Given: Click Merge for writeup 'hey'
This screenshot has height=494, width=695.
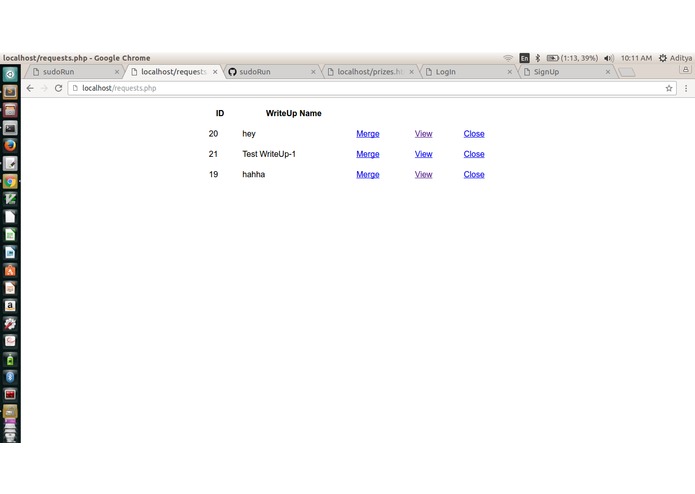Looking at the screenshot, I should [x=368, y=134].
